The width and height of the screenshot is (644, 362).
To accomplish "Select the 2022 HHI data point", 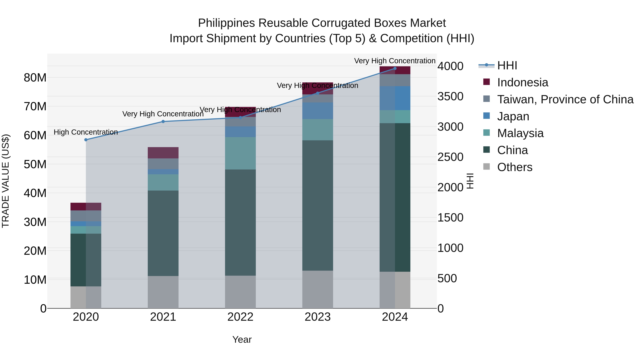I will coord(240,117).
